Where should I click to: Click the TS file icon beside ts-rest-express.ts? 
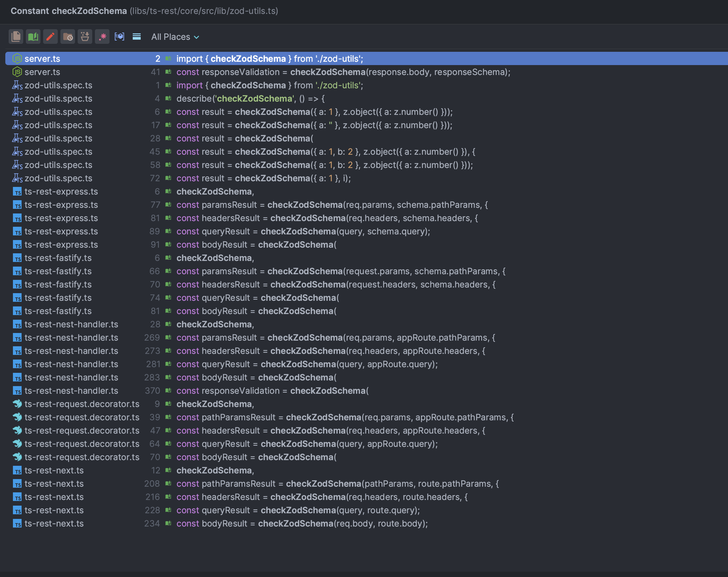pos(17,192)
